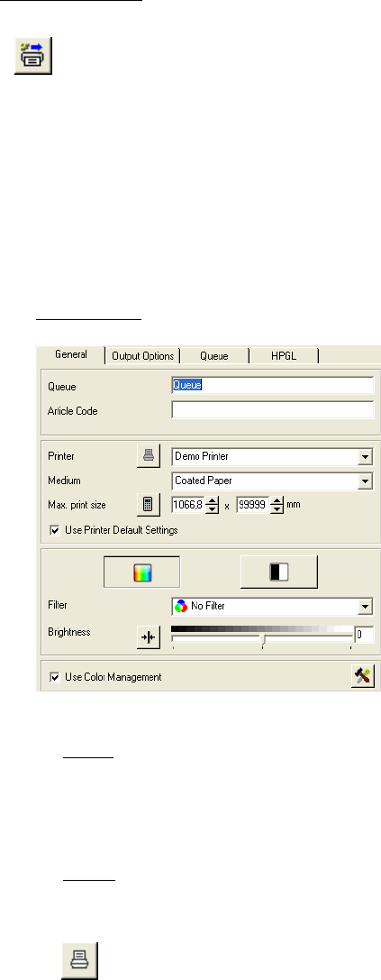
Task: Open the HPGL tab
Action: tap(285, 355)
